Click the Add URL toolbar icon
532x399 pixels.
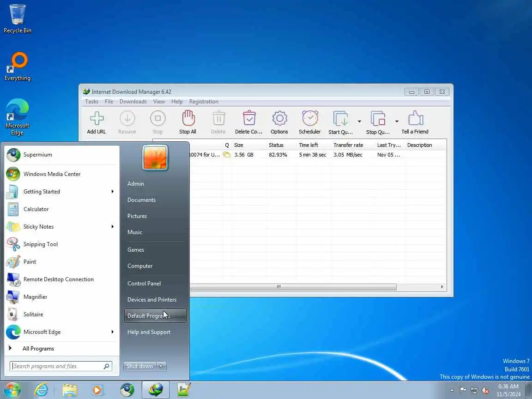click(x=97, y=122)
